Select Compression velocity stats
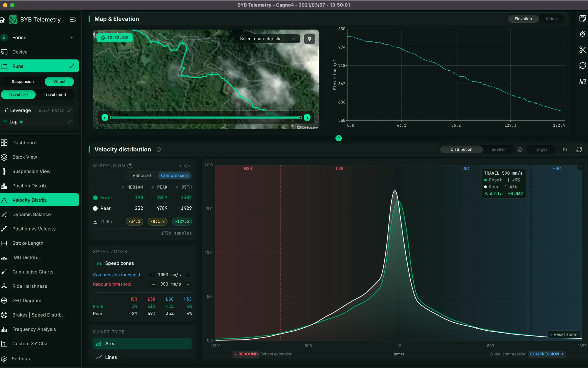Viewport: 588px width, 368px height. 174,175
